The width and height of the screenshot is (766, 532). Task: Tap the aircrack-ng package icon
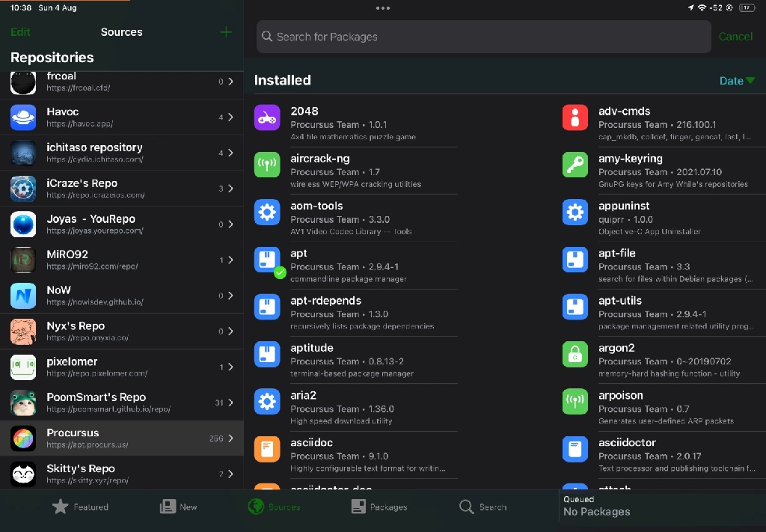click(x=267, y=165)
